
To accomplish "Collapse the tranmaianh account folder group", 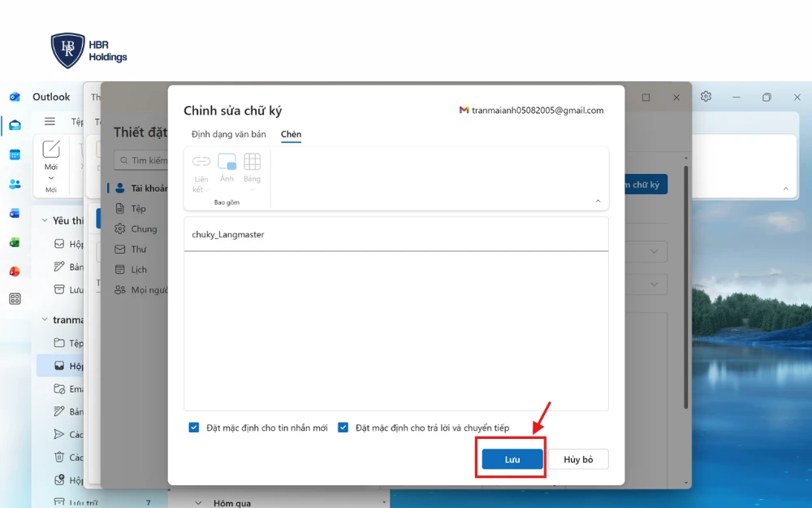I will tap(45, 319).
